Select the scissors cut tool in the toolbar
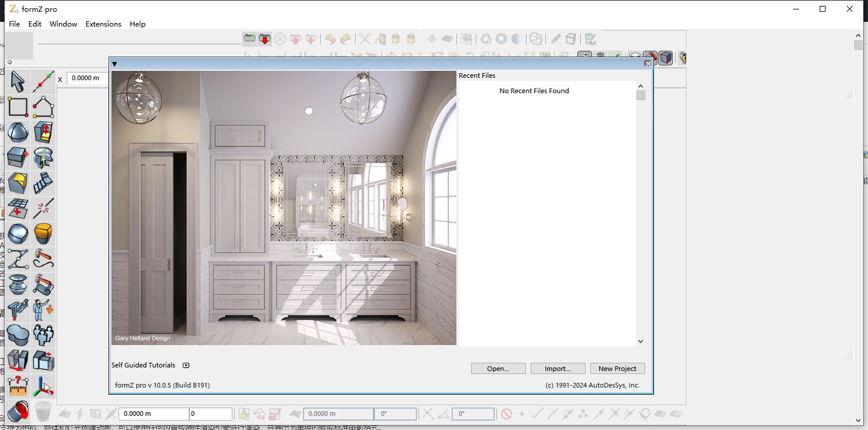Image resolution: width=868 pixels, height=430 pixels. [x=364, y=39]
